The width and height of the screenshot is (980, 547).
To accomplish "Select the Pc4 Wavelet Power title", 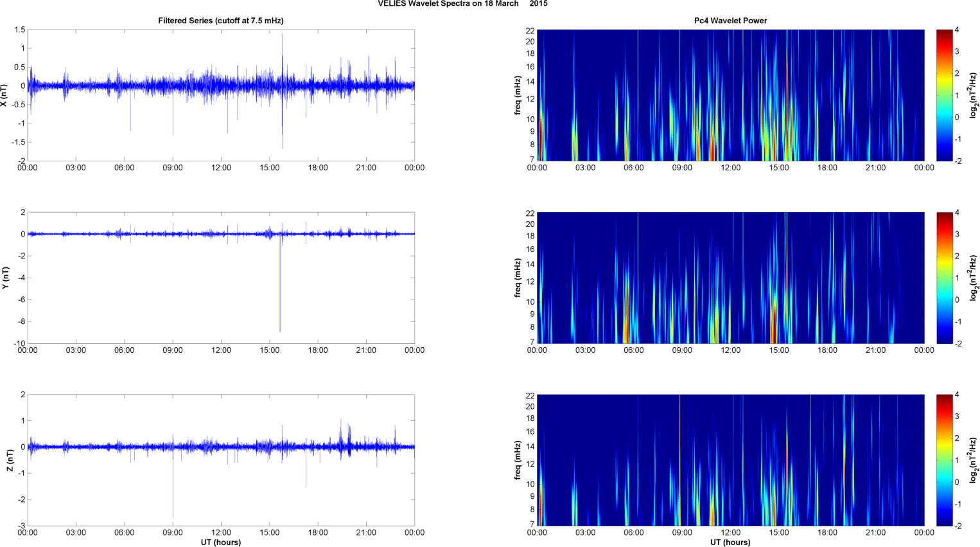I will coord(730,21).
